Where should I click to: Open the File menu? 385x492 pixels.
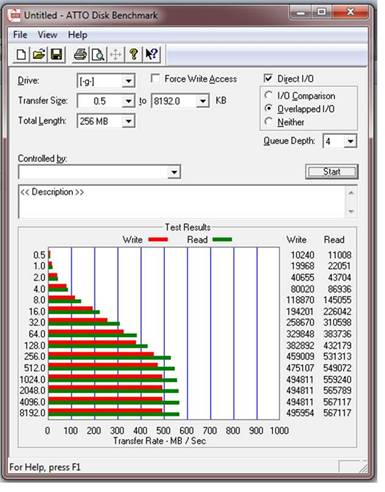[20, 35]
